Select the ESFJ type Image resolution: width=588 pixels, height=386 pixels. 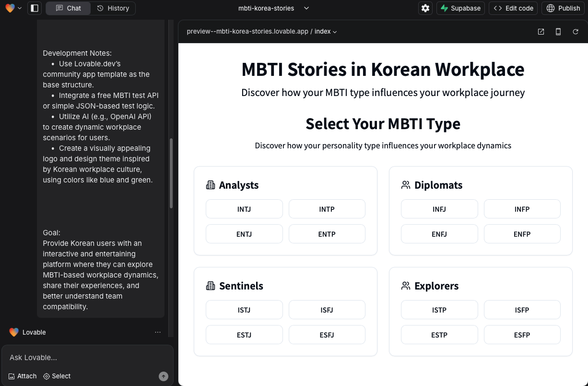327,335
